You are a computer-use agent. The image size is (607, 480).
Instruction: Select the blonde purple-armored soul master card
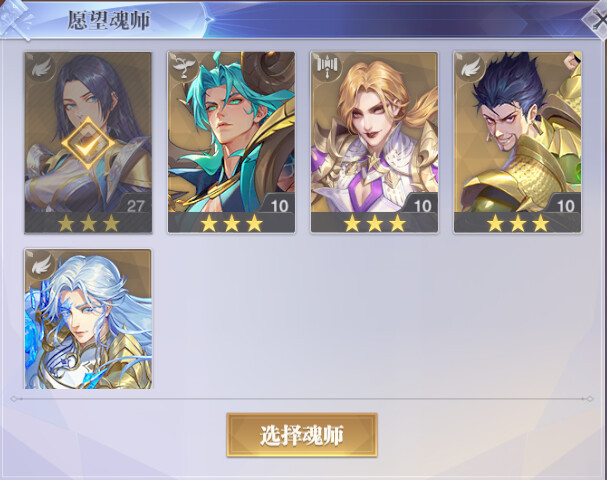[x=374, y=142]
